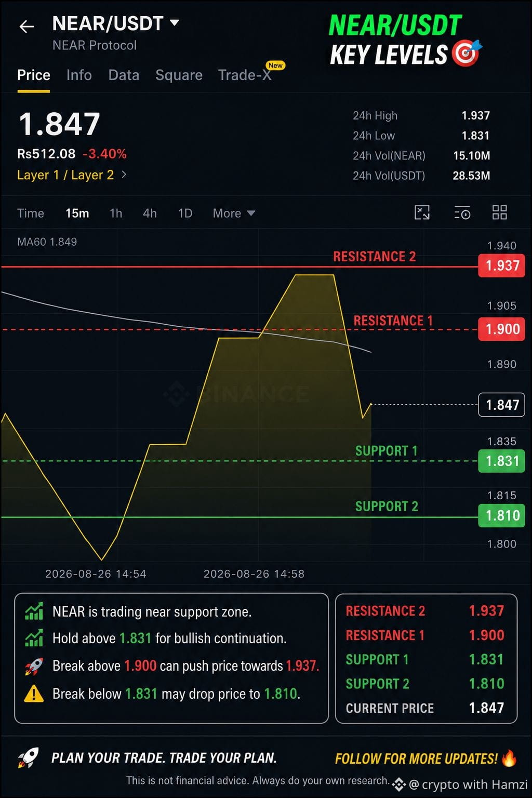Open the NEAR/USDT pair dropdown arrow

175,23
